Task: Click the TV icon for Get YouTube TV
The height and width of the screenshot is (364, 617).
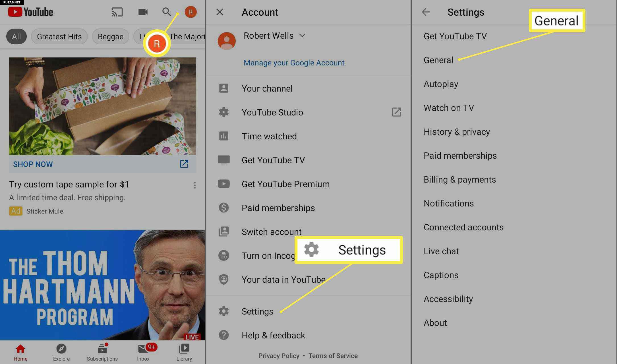Action: tap(224, 160)
